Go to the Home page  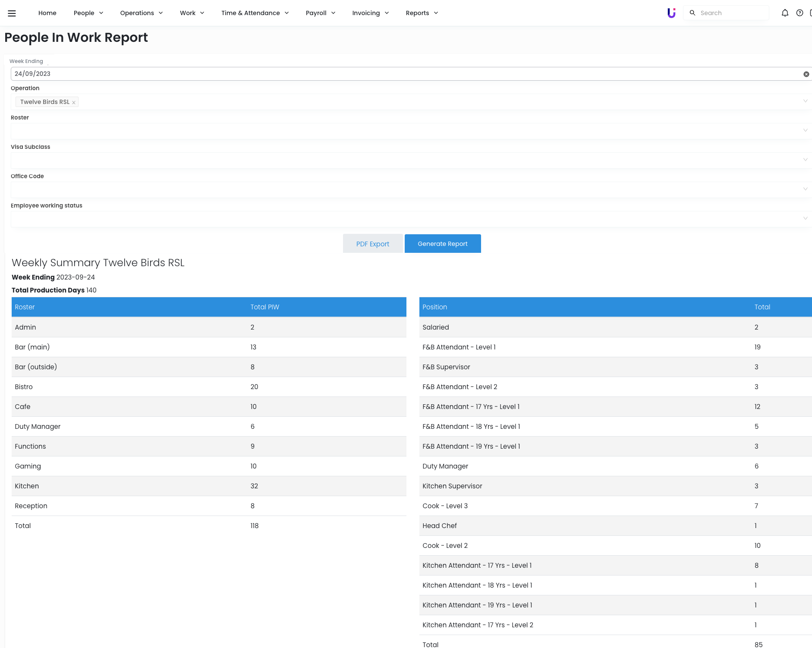(47, 13)
